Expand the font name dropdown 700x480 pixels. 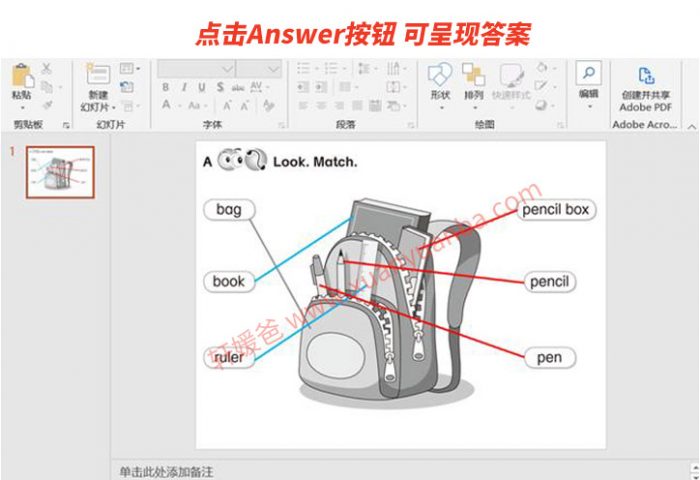pos(227,68)
